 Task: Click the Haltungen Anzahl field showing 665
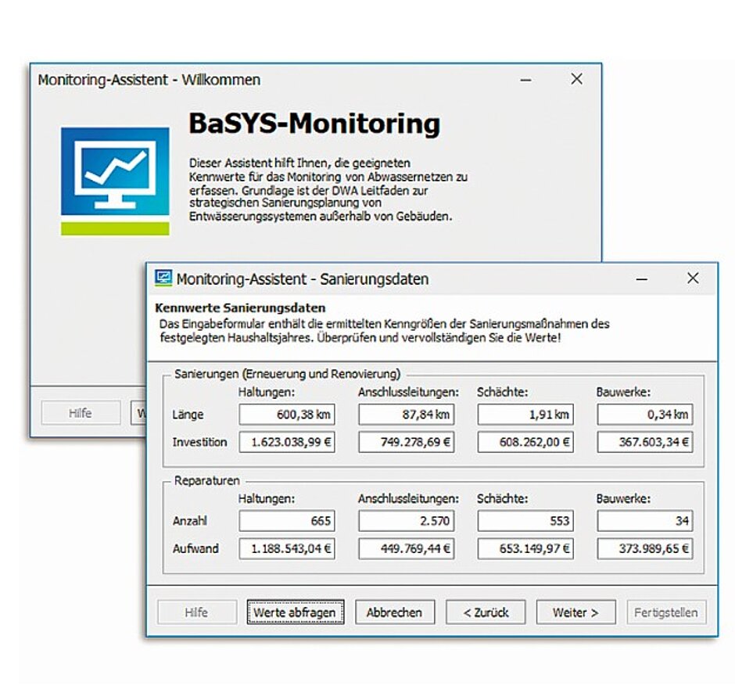tap(287, 521)
